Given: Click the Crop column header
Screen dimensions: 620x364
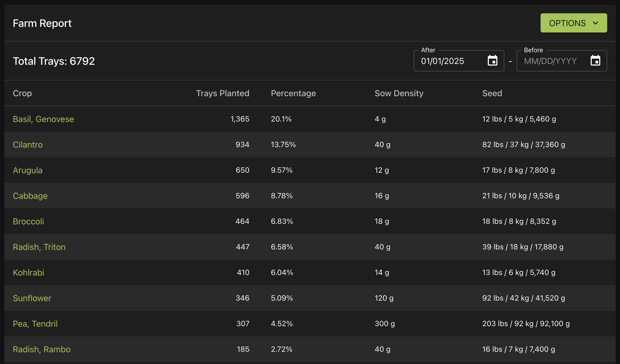Looking at the screenshot, I should [22, 93].
